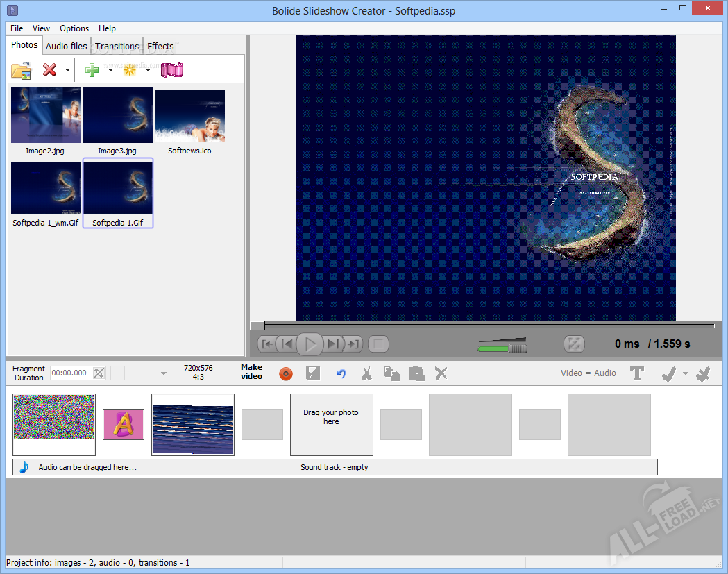Click the red X remove photo icon
This screenshot has width=728, height=574.
pos(50,70)
